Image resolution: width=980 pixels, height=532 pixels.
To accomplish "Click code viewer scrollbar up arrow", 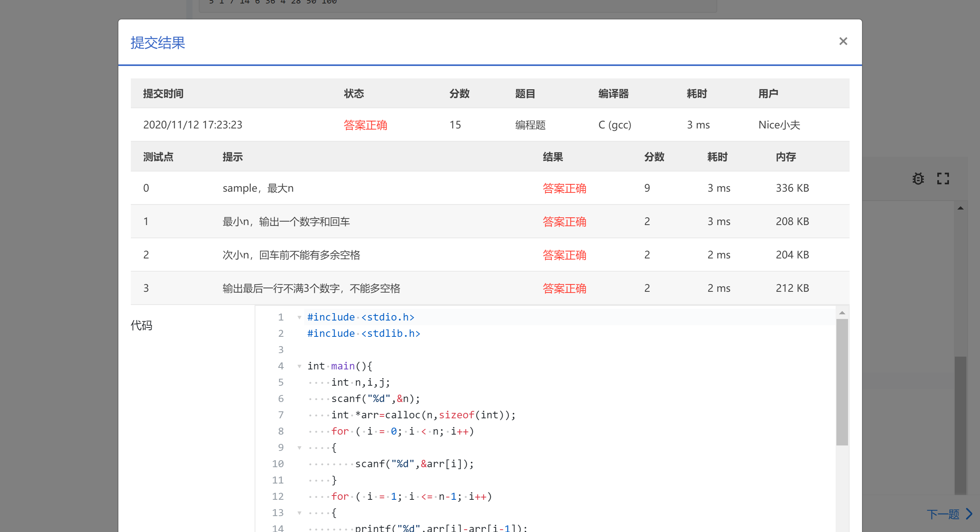I will (842, 313).
